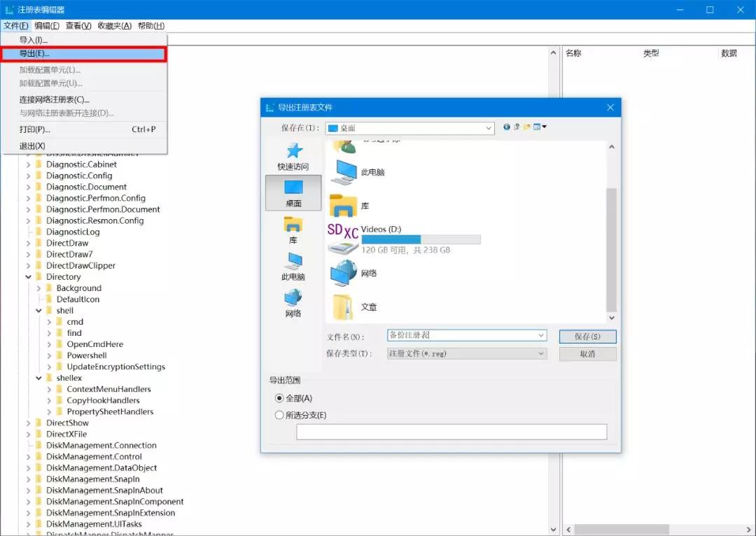The height and width of the screenshot is (536, 756).
Task: Select the 全部(A) export range radio button
Action: pos(280,398)
